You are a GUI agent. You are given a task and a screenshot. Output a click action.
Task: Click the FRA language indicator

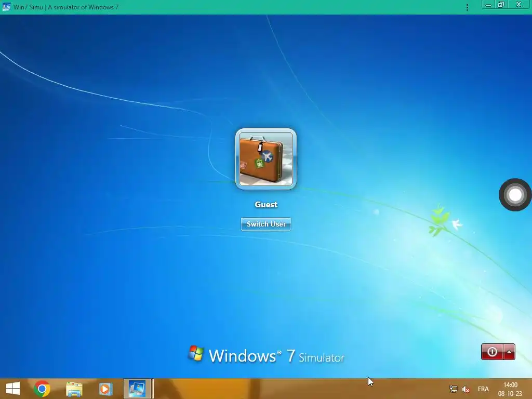(483, 389)
